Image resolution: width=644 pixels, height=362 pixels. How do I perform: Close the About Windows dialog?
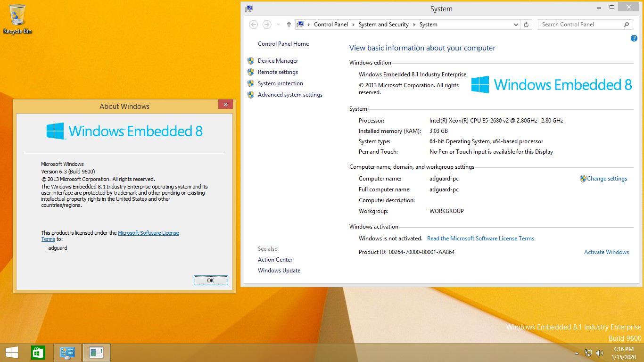[225, 105]
